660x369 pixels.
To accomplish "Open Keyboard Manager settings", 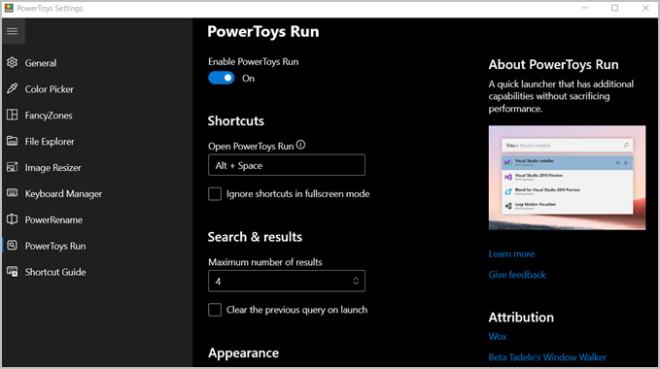I will 63,194.
